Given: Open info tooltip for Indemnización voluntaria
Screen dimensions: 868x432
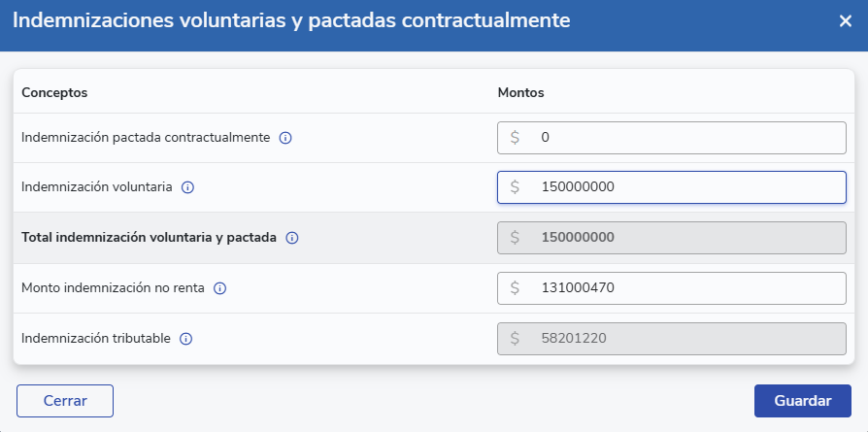Looking at the screenshot, I should point(188,187).
